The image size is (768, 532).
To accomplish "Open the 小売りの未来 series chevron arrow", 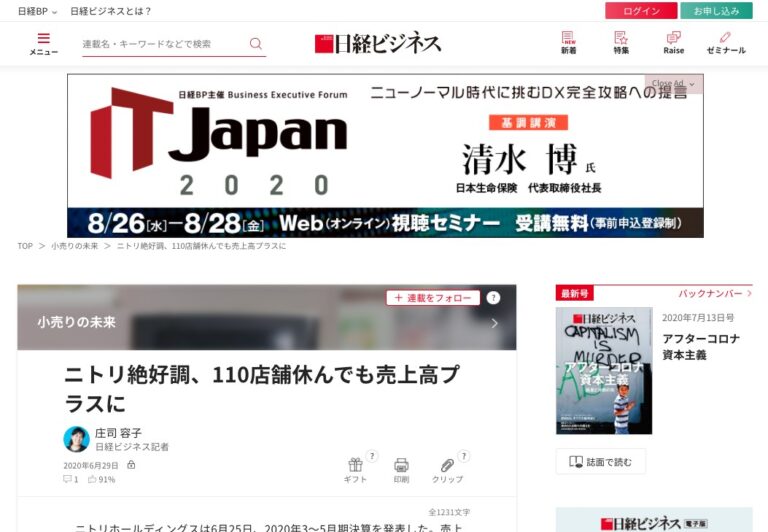I will pyautogui.click(x=495, y=323).
